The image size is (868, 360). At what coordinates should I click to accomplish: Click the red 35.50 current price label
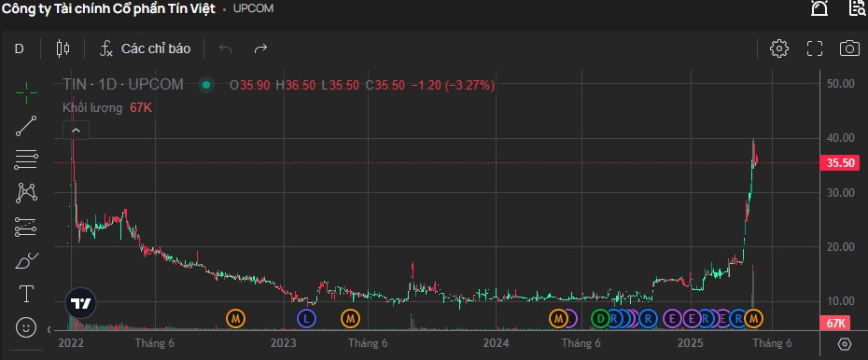839,163
